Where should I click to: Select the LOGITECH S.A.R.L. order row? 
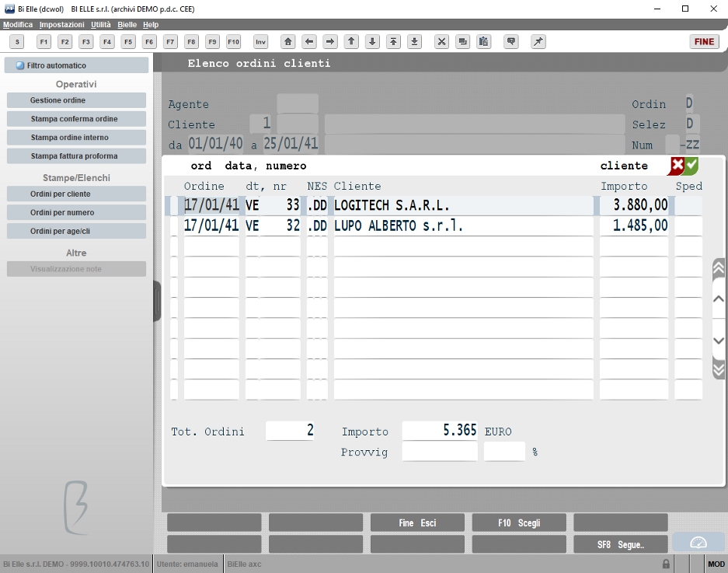click(x=434, y=205)
